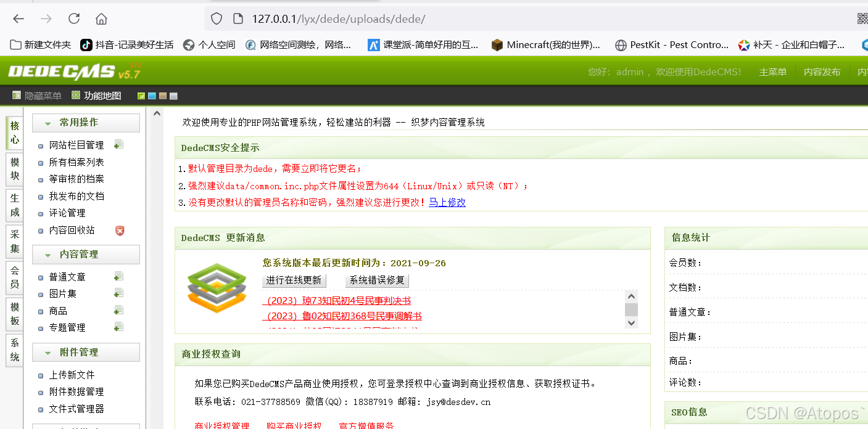Open 我发布的文档
This screenshot has height=429, width=868.
76,196
